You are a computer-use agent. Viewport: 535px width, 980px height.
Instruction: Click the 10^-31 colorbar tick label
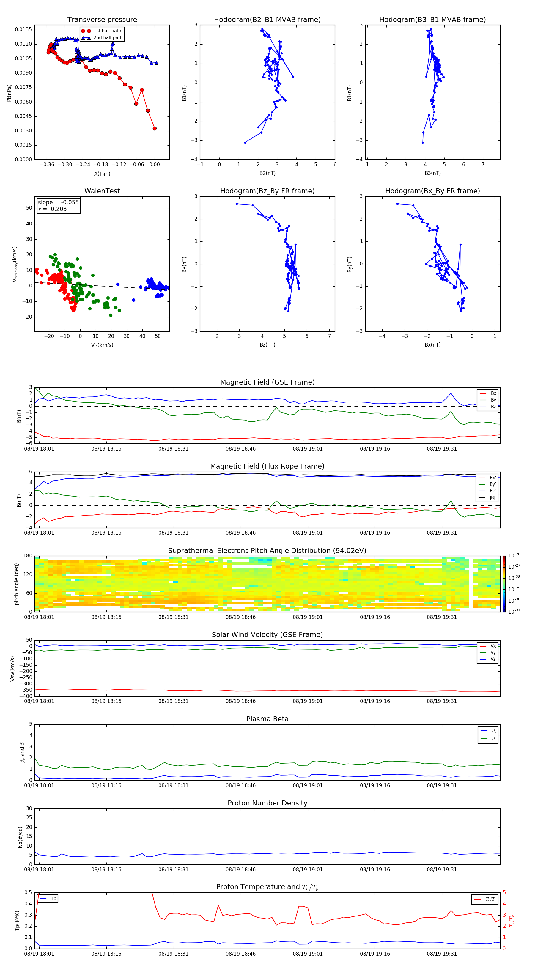click(x=514, y=611)
